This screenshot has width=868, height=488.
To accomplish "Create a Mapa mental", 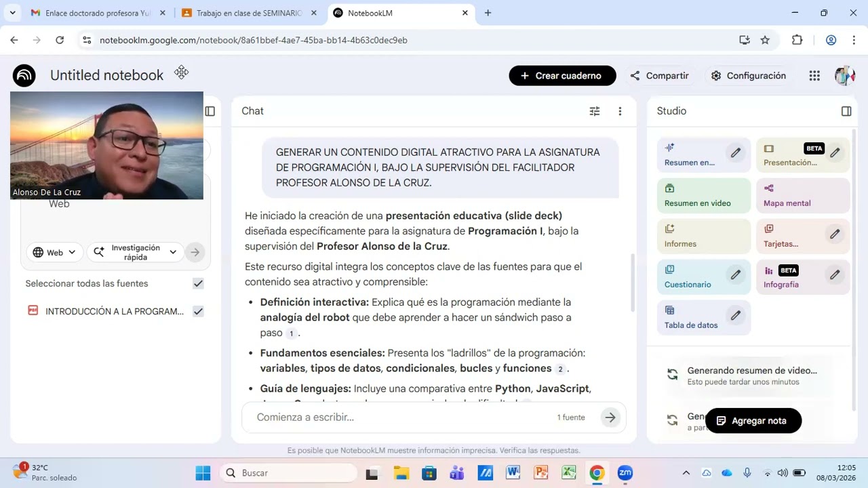I will tap(803, 196).
